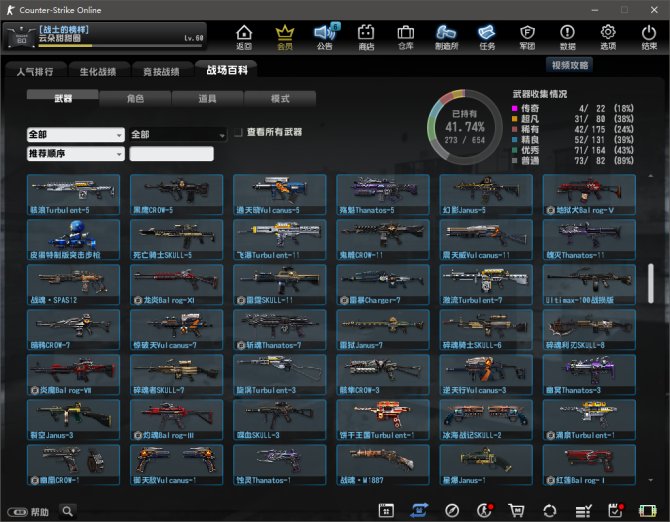
Task: Select the 幻影Janus-5 weapon card
Action: point(486,194)
